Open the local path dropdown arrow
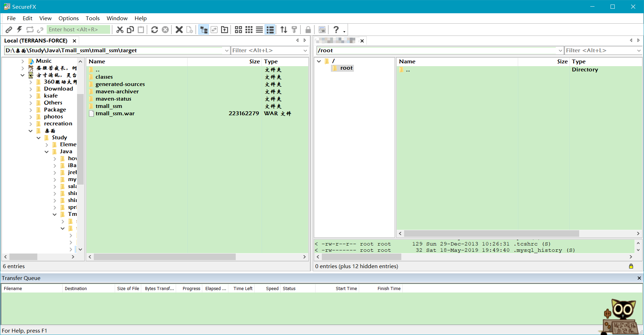 (227, 50)
